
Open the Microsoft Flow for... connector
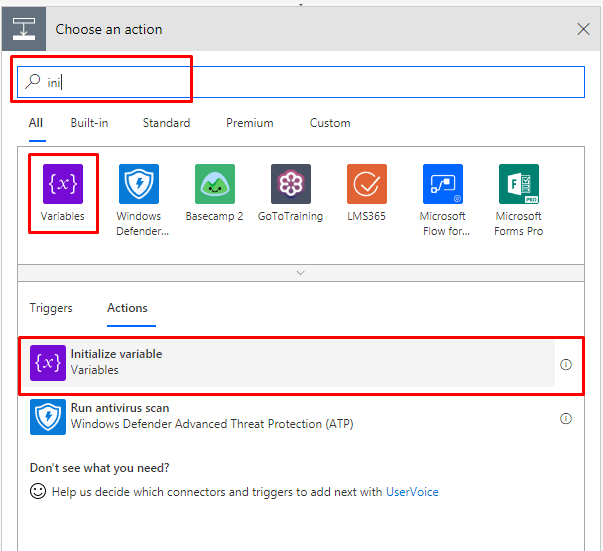[443, 184]
